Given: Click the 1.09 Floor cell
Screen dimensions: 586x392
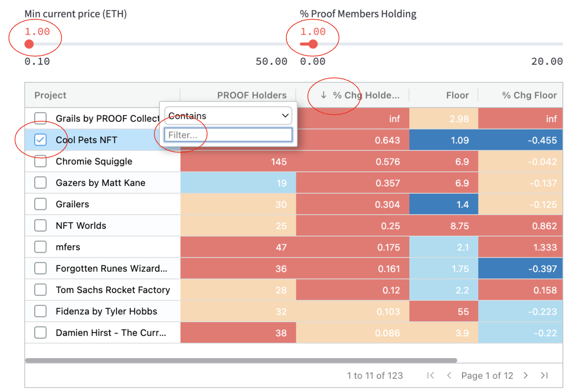Looking at the screenshot, I should [444, 140].
